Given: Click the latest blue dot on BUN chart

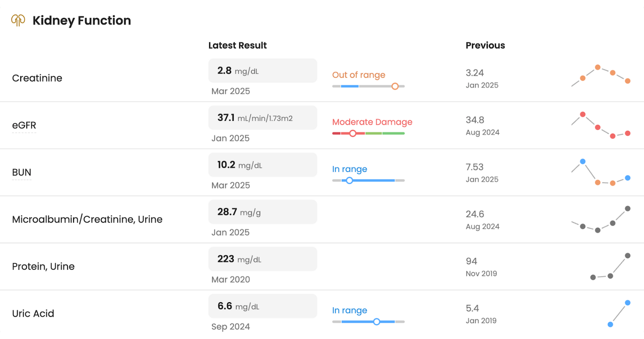Looking at the screenshot, I should (629, 178).
